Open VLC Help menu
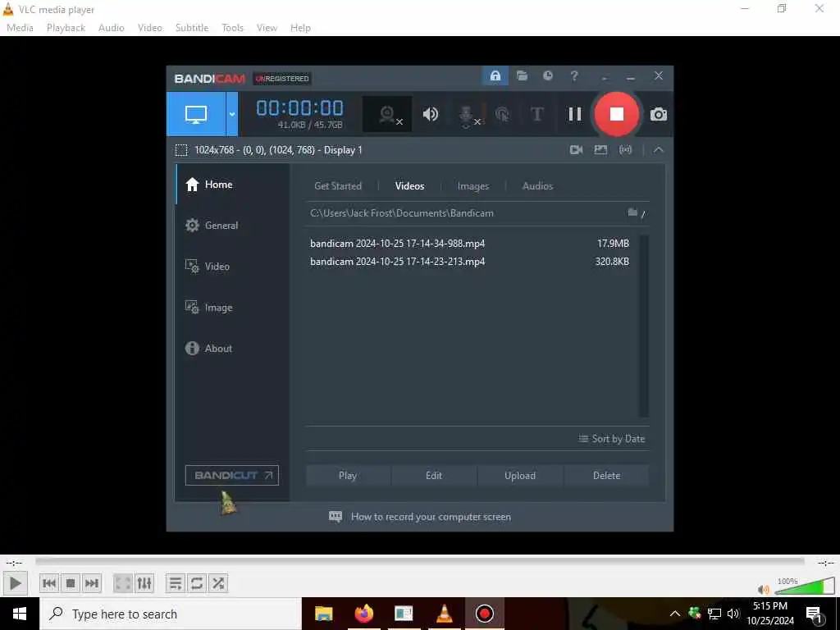Viewport: 840px width, 630px height. point(300,28)
